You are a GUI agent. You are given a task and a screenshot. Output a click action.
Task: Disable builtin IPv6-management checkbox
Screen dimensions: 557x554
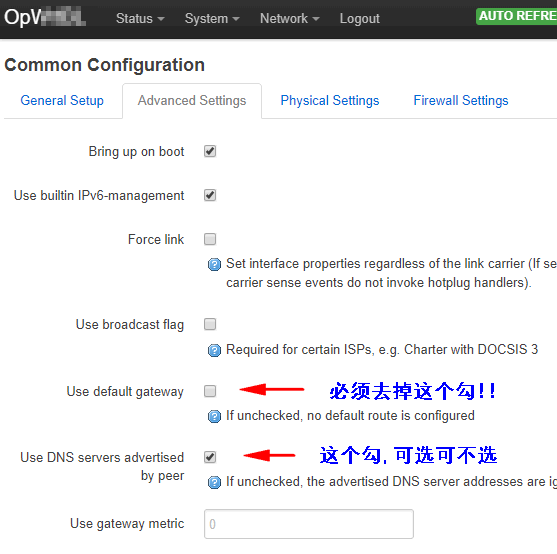coord(210,195)
